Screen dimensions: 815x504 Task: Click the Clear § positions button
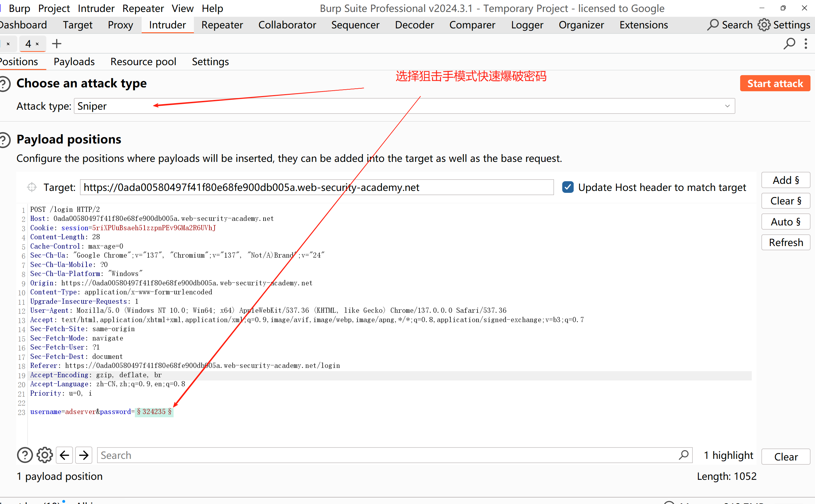(785, 201)
